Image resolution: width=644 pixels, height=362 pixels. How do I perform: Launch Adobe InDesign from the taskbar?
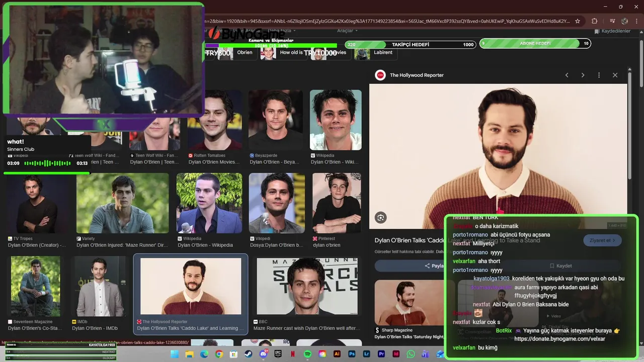click(396, 354)
